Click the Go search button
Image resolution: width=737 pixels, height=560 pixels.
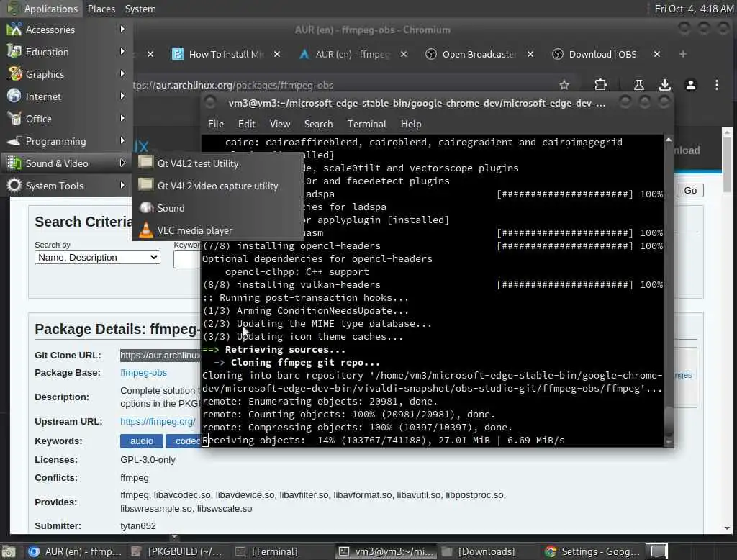point(690,191)
